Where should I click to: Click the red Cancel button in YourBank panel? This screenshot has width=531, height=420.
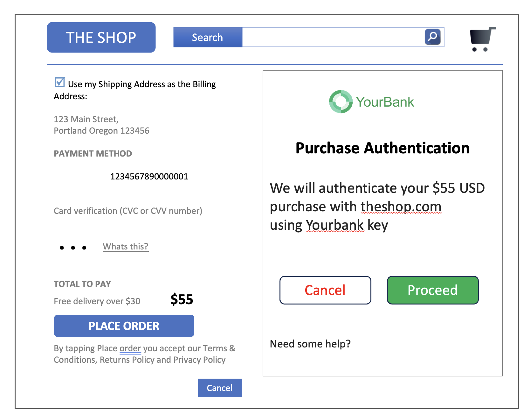pyautogui.click(x=325, y=290)
